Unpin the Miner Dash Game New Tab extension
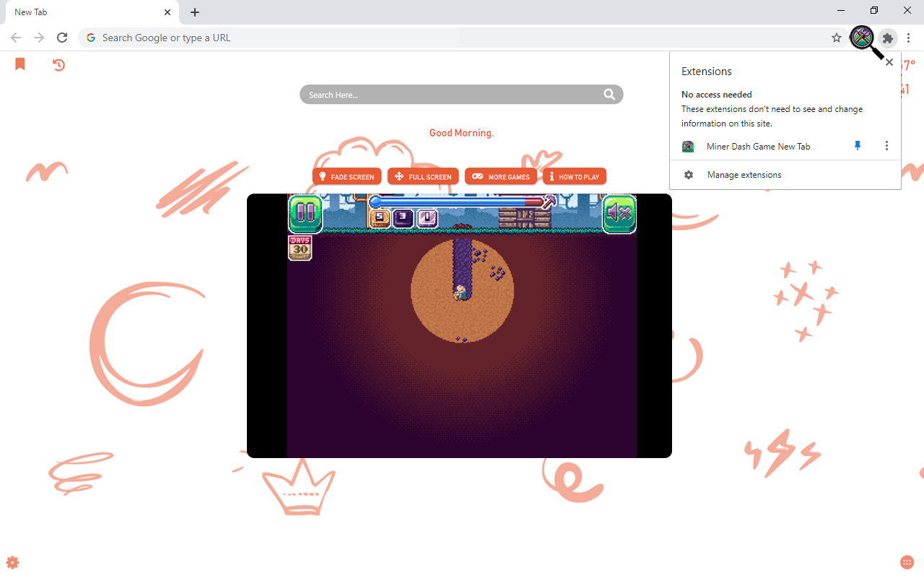924x578 pixels. [x=858, y=146]
